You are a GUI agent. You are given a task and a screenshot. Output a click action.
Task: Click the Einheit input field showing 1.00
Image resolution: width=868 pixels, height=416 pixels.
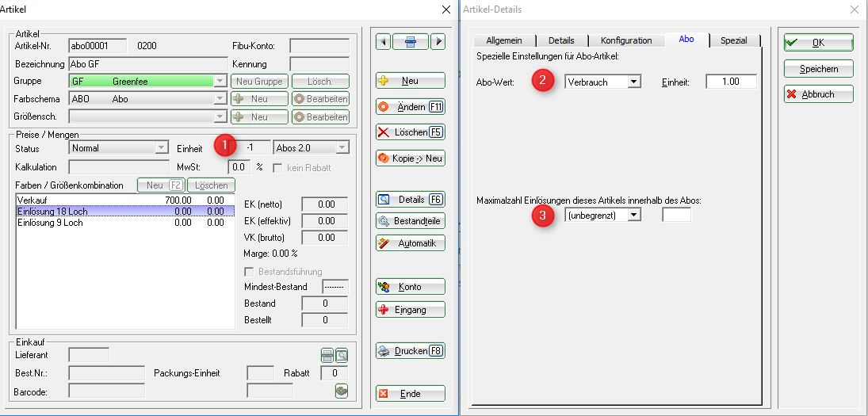point(731,82)
